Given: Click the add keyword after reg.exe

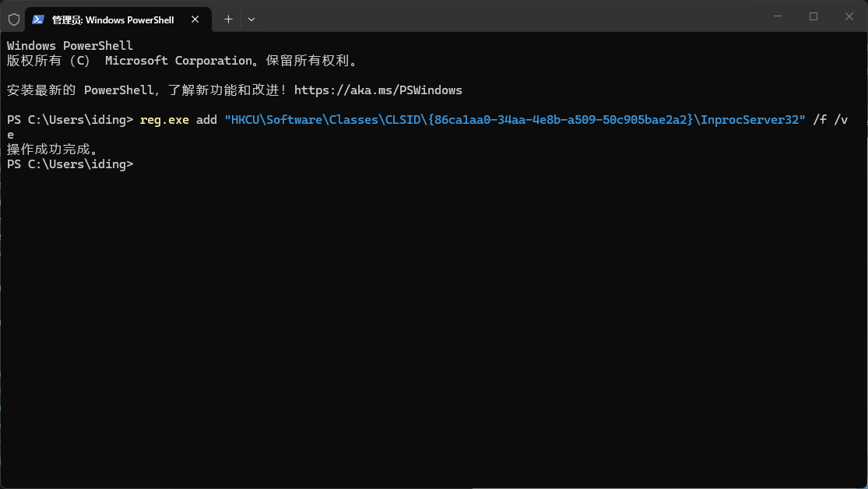Looking at the screenshot, I should coord(206,120).
